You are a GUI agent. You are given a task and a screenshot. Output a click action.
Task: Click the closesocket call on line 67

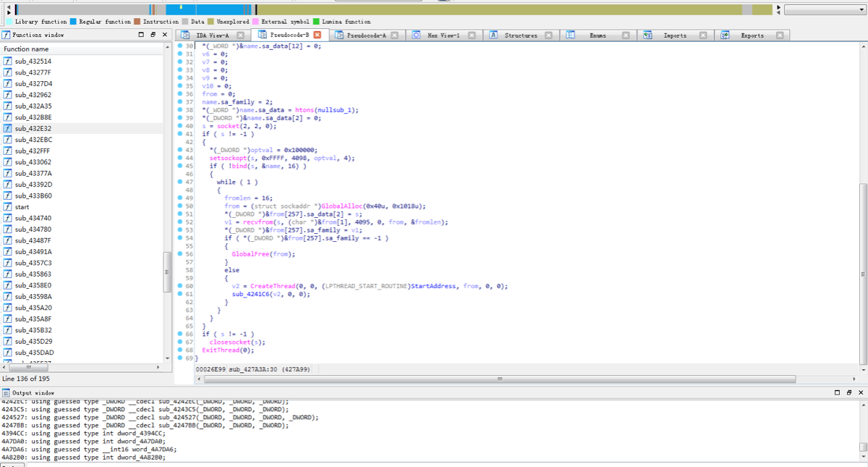tap(231, 342)
